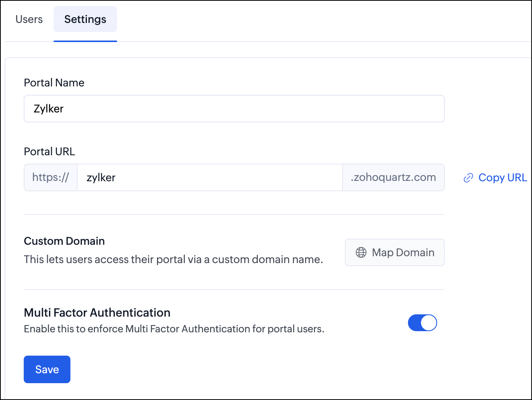532x400 pixels.
Task: Click into the Portal URL subdomain field
Action: (x=210, y=177)
